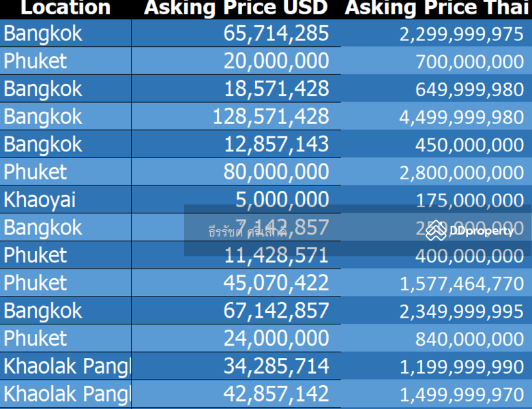Select the Location column header
This screenshot has height=409, width=532.
[x=65, y=8]
